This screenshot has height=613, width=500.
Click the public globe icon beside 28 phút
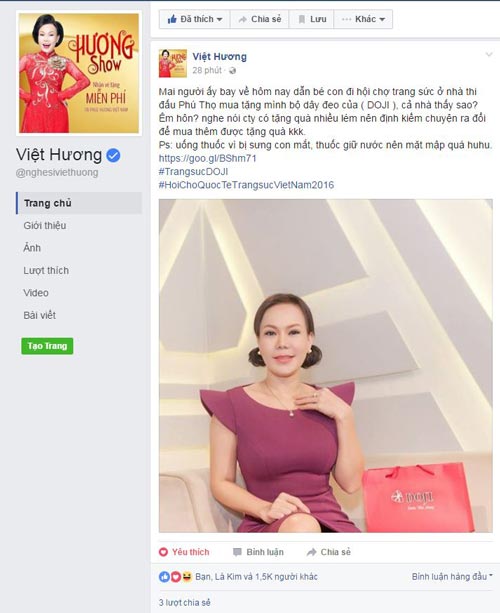click(232, 70)
